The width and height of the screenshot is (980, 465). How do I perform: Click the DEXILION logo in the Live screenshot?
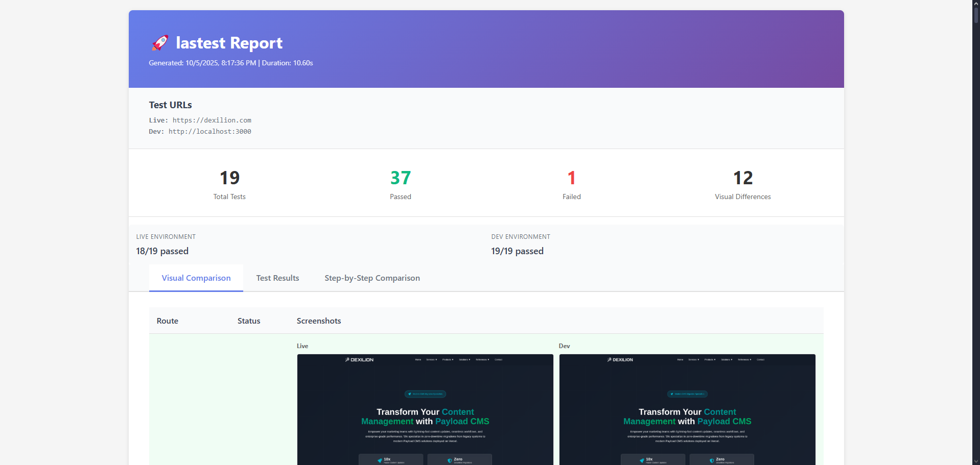pos(359,359)
